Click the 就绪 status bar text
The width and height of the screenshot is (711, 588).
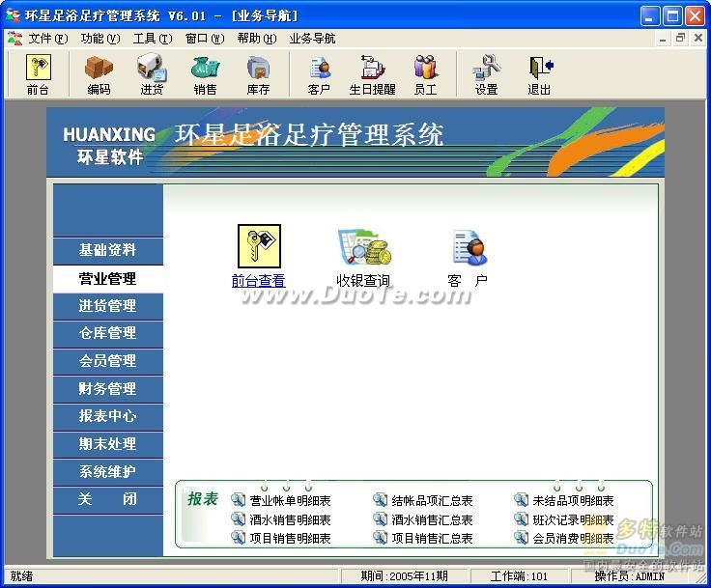click(x=21, y=576)
